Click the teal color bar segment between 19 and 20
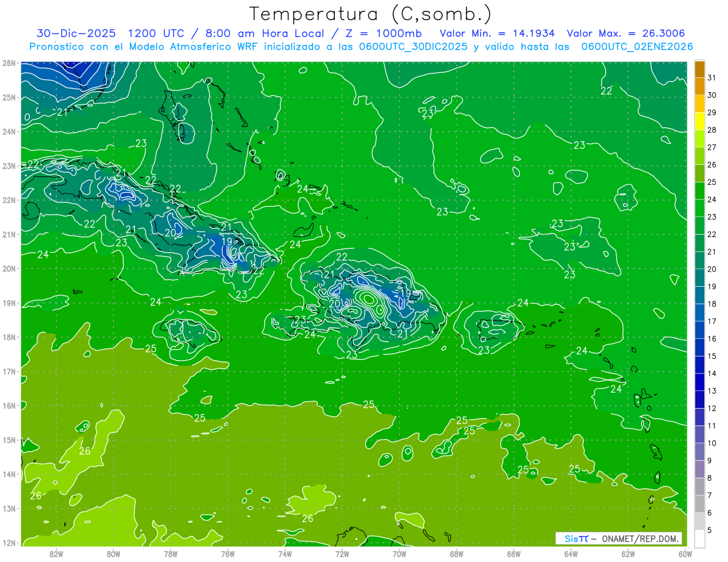This screenshot has width=728, height=562. point(699,278)
